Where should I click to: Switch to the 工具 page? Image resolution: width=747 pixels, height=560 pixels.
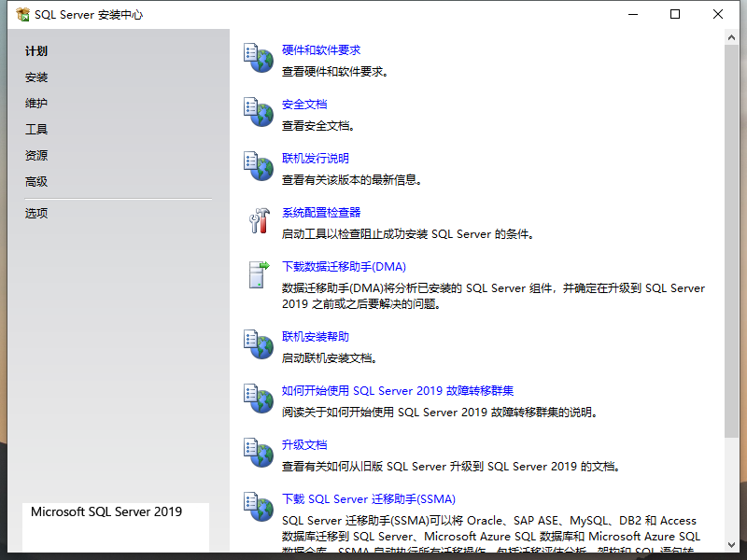pos(36,129)
